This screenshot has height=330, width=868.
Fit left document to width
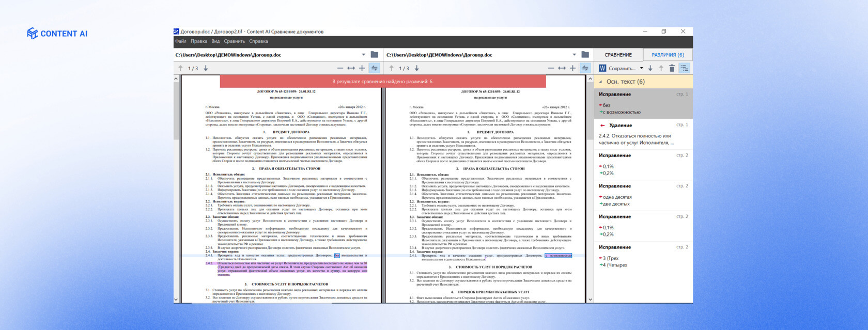click(351, 68)
